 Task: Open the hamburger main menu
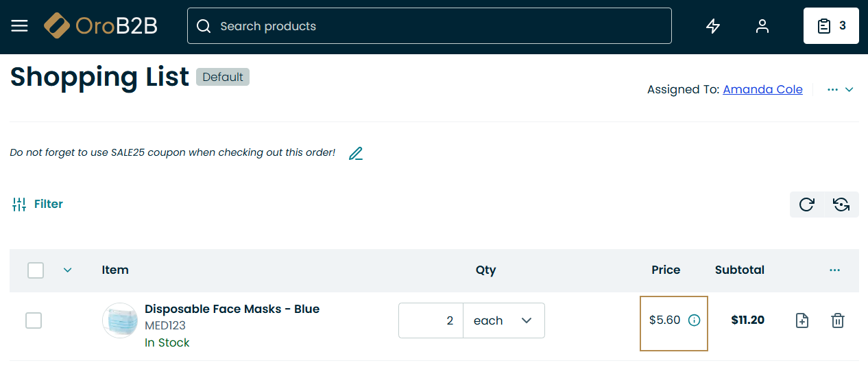click(x=19, y=26)
